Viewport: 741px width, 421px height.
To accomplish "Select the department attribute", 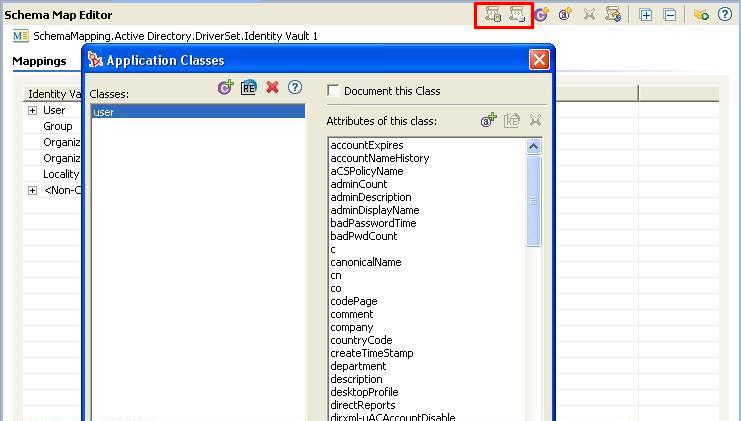I will pyautogui.click(x=358, y=366).
